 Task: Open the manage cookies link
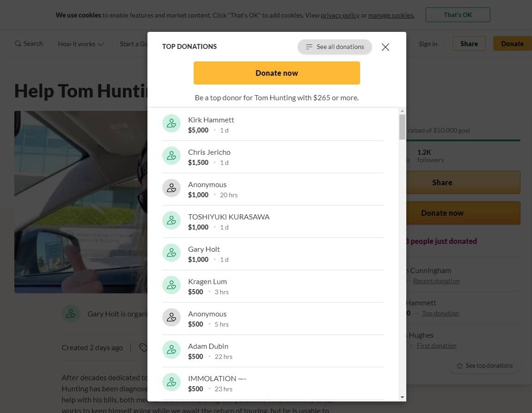pyautogui.click(x=391, y=15)
